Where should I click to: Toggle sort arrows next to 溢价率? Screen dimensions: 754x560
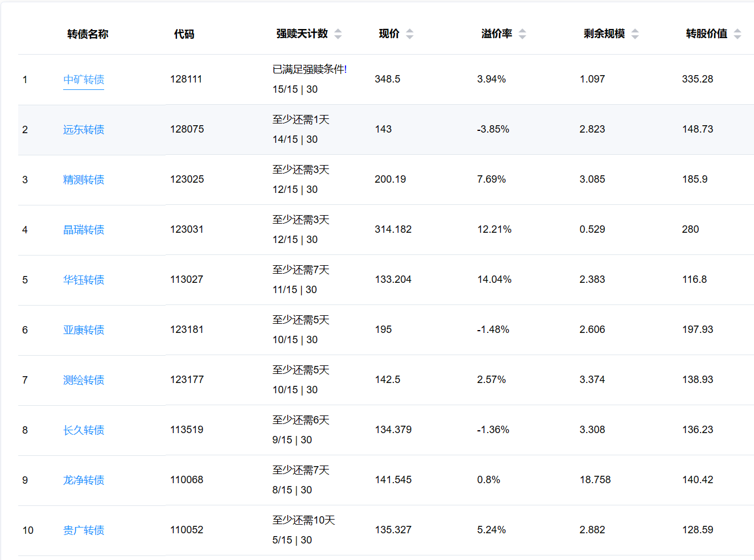522,34
